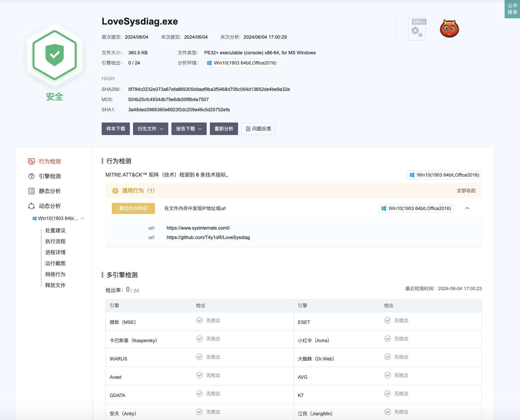
Task: Click the red devil mascot icon
Action: [x=449, y=29]
